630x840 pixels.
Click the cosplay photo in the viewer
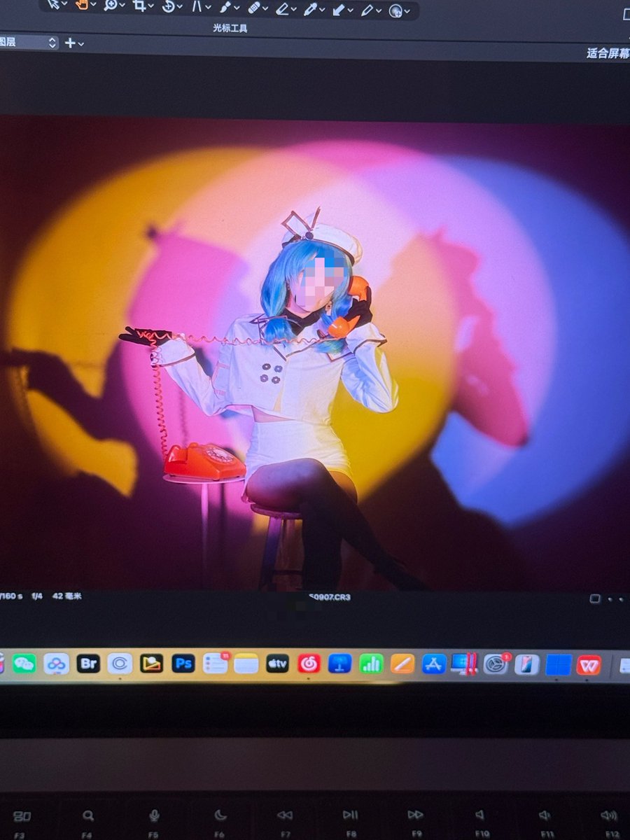pos(315,353)
